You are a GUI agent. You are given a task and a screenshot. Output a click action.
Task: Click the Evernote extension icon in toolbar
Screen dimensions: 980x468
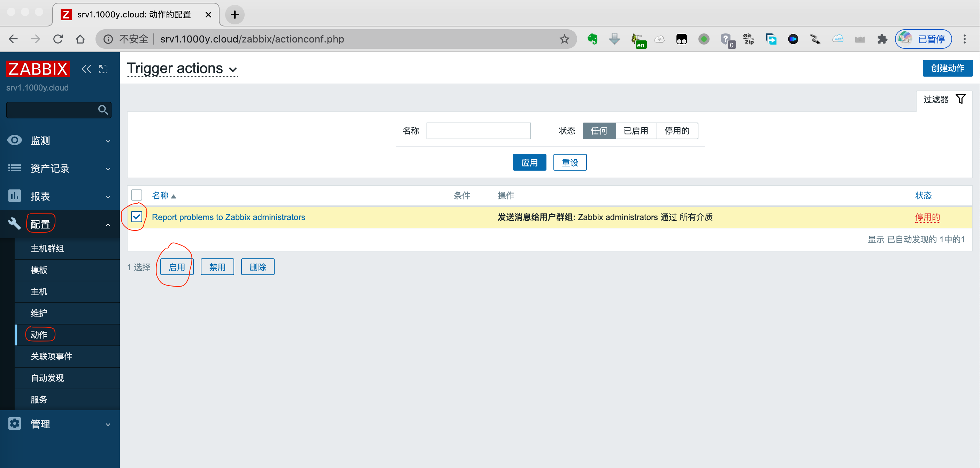pos(593,39)
